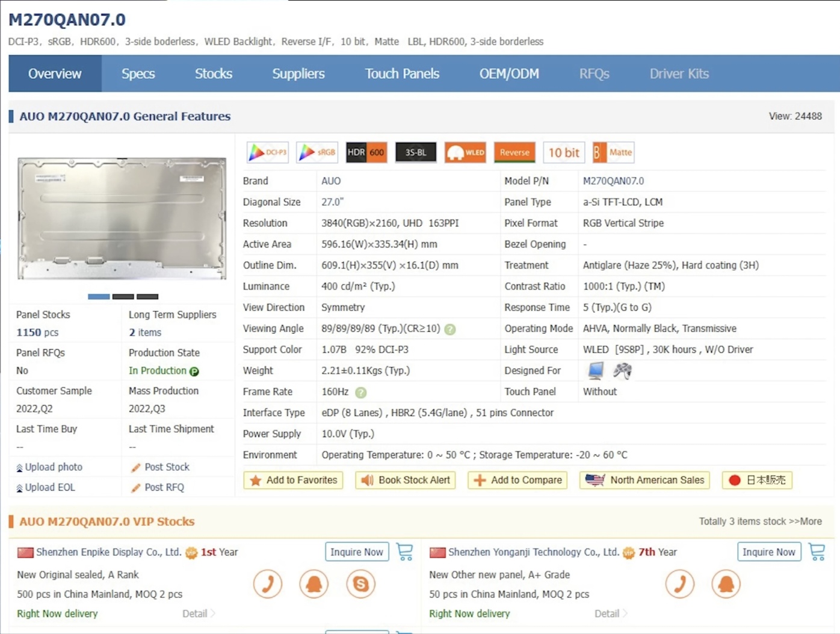Click the QQ chat icon for Yonganji
Viewport: 840px width, 634px height.
click(x=726, y=583)
